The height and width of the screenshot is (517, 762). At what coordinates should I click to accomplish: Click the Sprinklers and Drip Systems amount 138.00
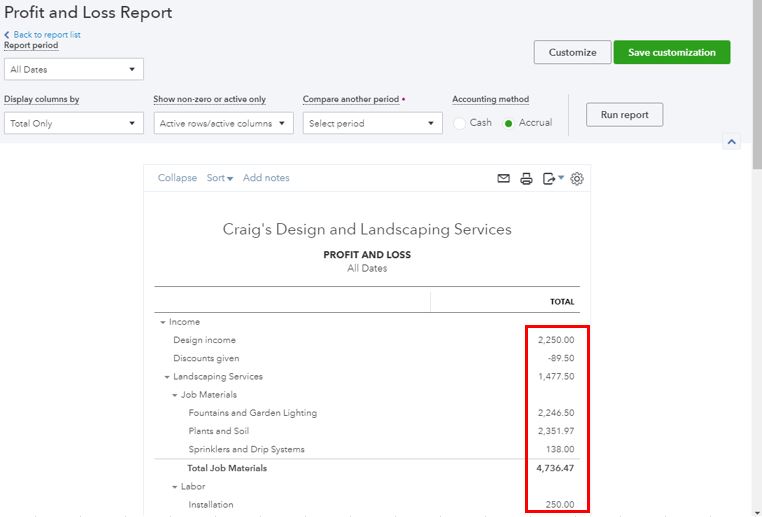click(560, 449)
